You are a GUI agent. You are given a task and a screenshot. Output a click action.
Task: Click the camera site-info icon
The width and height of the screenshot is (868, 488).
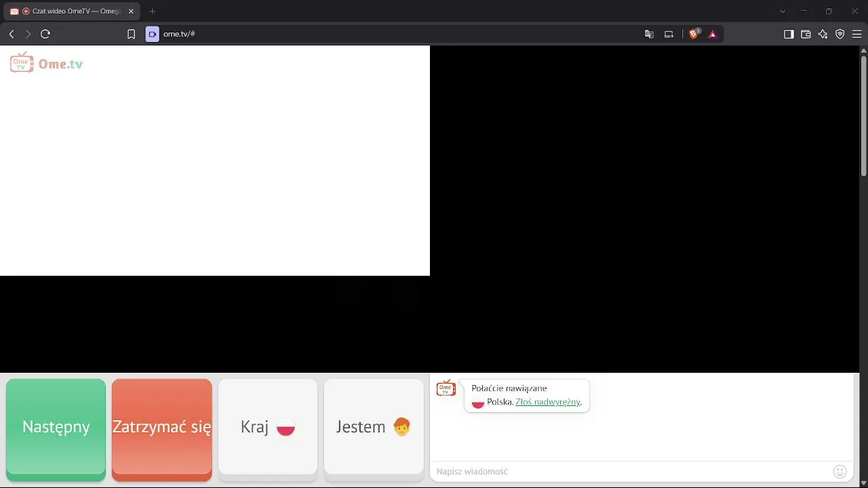tap(152, 34)
